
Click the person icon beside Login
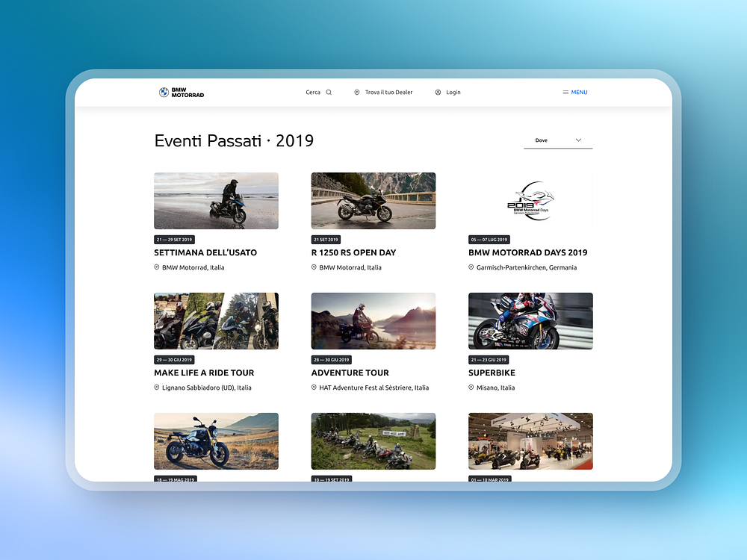(x=437, y=92)
